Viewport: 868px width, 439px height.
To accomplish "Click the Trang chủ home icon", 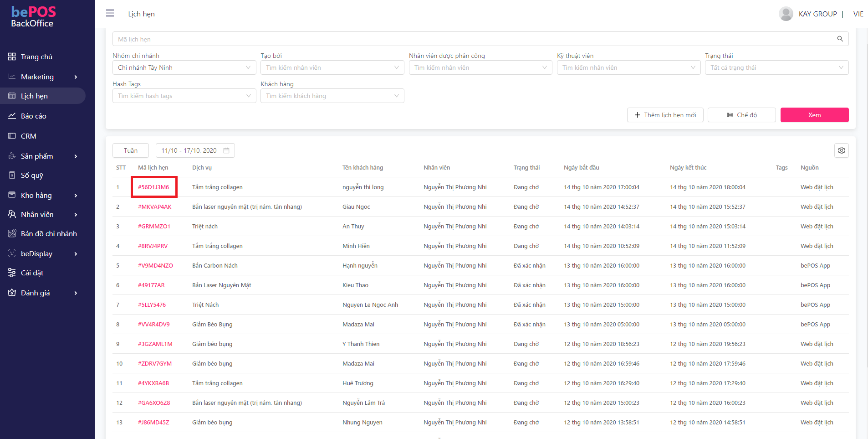I will click(12, 57).
